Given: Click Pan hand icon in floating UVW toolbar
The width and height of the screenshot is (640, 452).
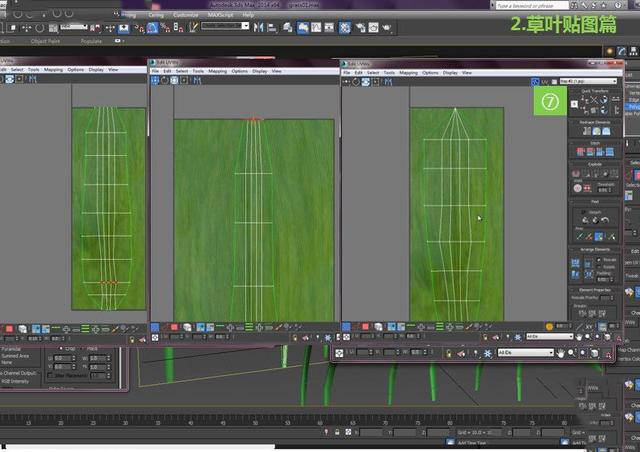Looking at the screenshot, I should [x=561, y=354].
